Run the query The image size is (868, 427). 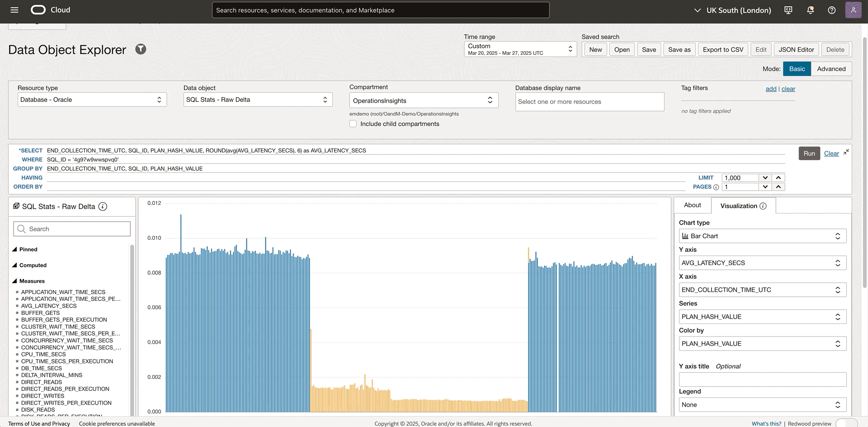point(809,153)
